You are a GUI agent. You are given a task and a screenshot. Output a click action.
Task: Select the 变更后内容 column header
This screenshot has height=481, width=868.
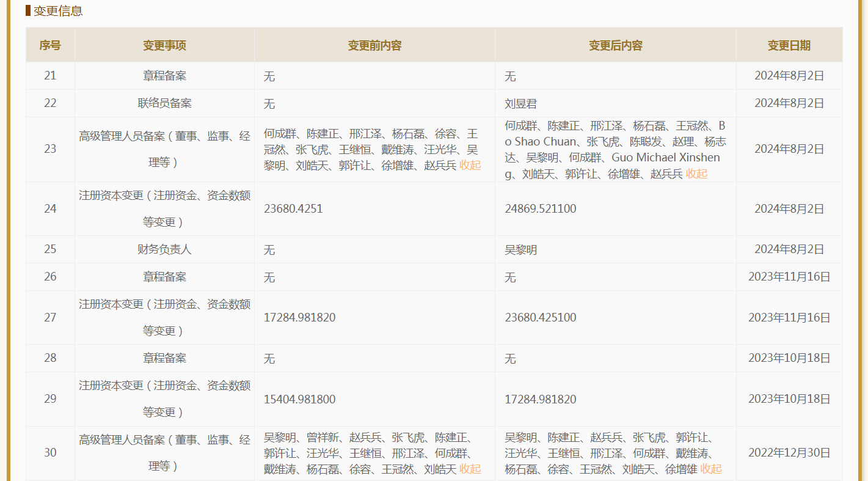(615, 45)
